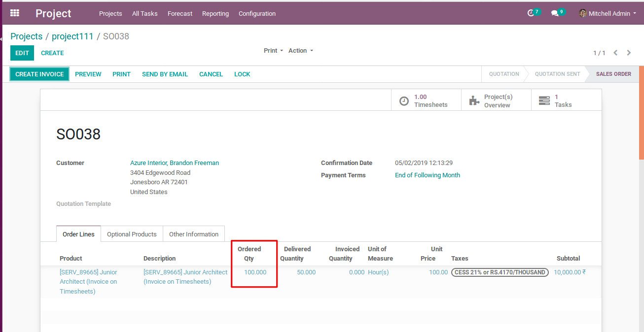Click the SO038 order title
This screenshot has width=644, height=332.
tap(78, 134)
